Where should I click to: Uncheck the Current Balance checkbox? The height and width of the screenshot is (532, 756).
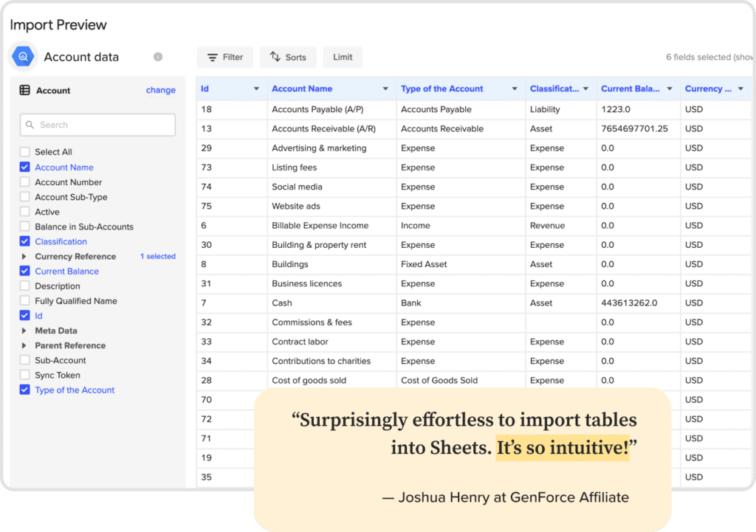(x=24, y=272)
